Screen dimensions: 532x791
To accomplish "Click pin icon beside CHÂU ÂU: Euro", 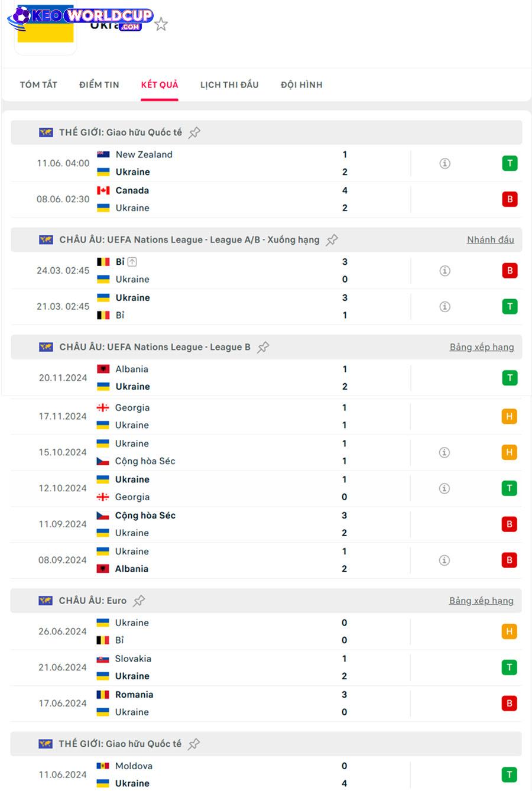I will coord(139,601).
